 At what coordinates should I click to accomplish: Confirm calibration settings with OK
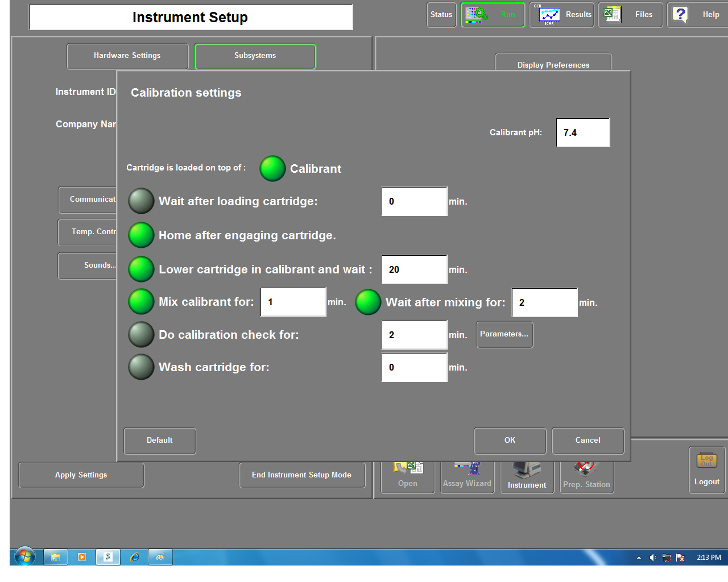[510, 440]
